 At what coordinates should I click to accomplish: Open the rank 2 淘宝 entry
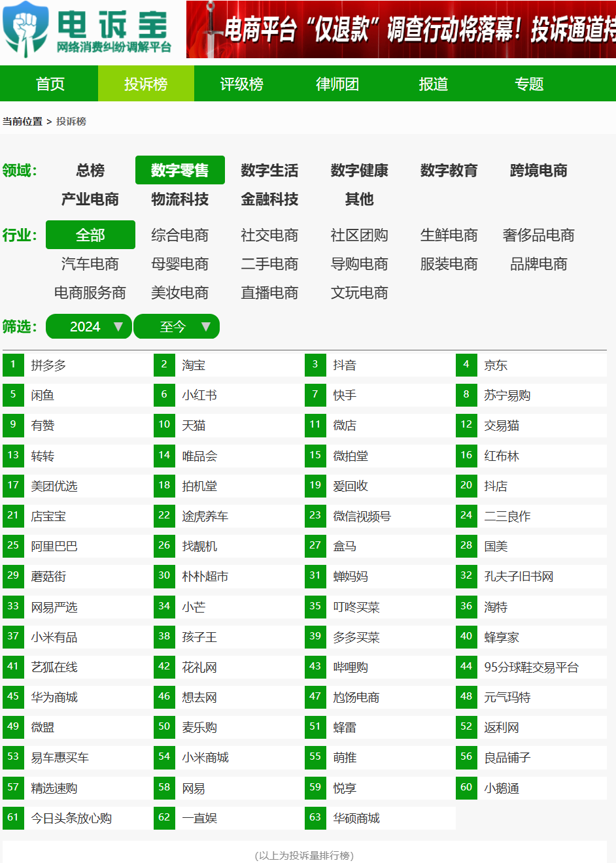(x=229, y=365)
